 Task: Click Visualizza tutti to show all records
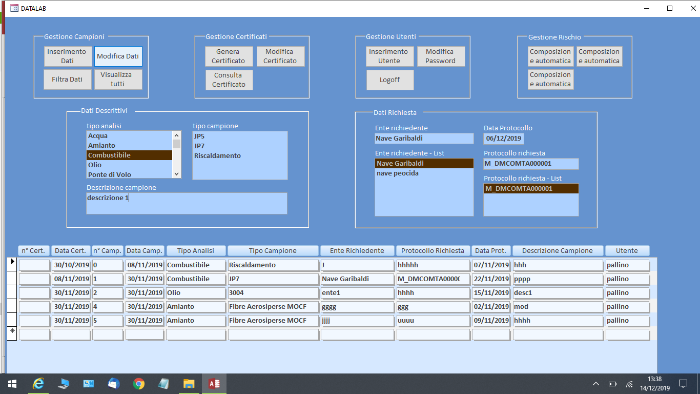tap(118, 79)
